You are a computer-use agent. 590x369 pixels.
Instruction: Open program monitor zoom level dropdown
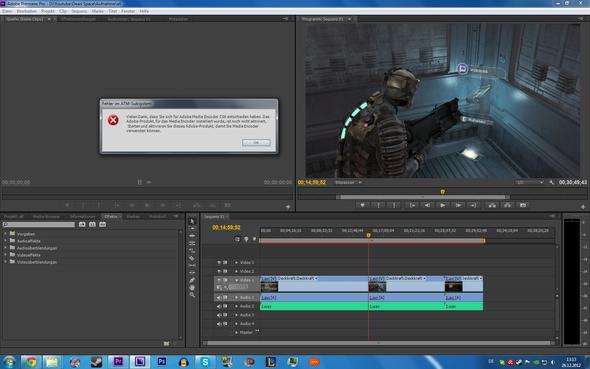[348, 182]
